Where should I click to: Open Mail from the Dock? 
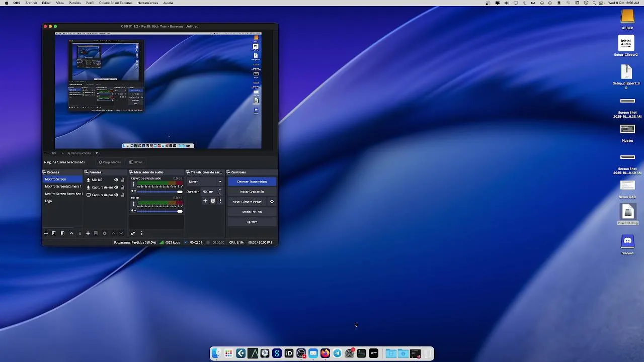pos(313,353)
